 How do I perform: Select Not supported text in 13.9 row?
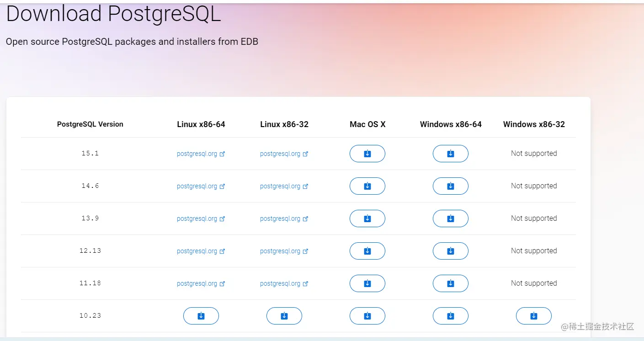click(x=534, y=218)
